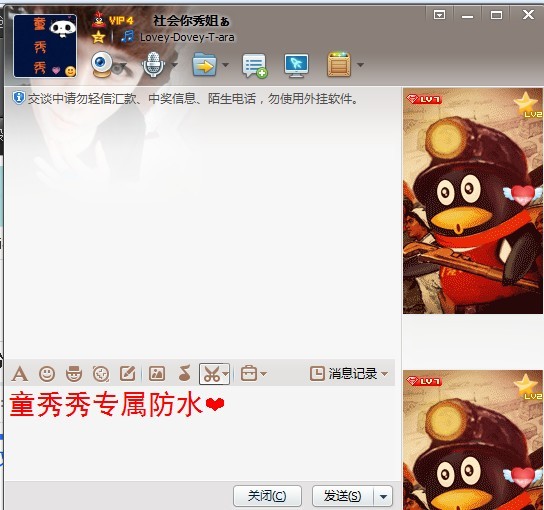Open the applications box icon
544x510 pixels.
339,65
